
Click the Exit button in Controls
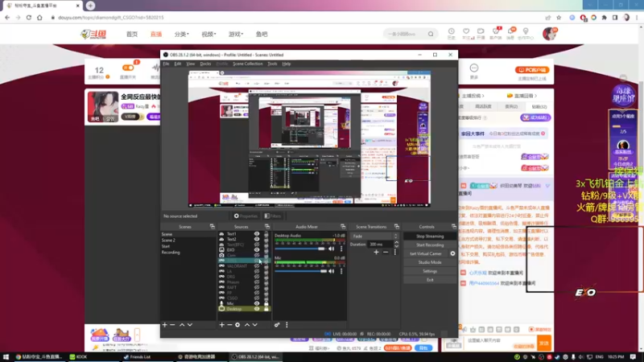point(430,280)
